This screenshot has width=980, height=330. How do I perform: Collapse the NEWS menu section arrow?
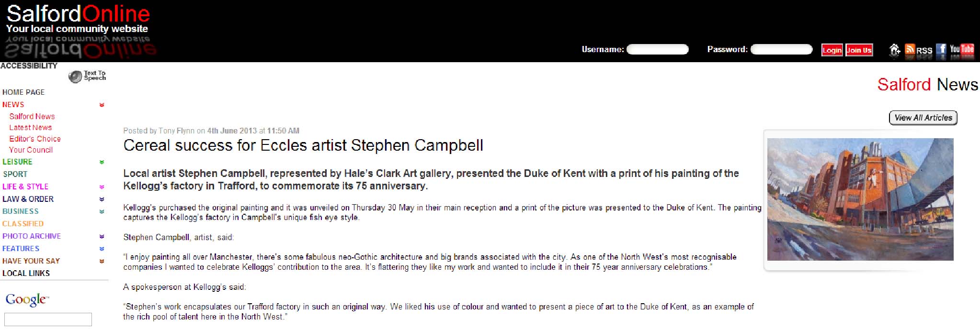102,105
